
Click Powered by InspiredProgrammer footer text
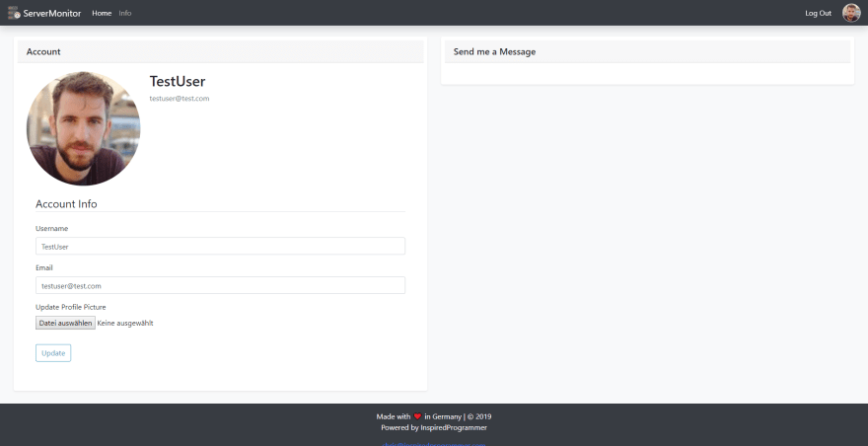click(x=434, y=427)
